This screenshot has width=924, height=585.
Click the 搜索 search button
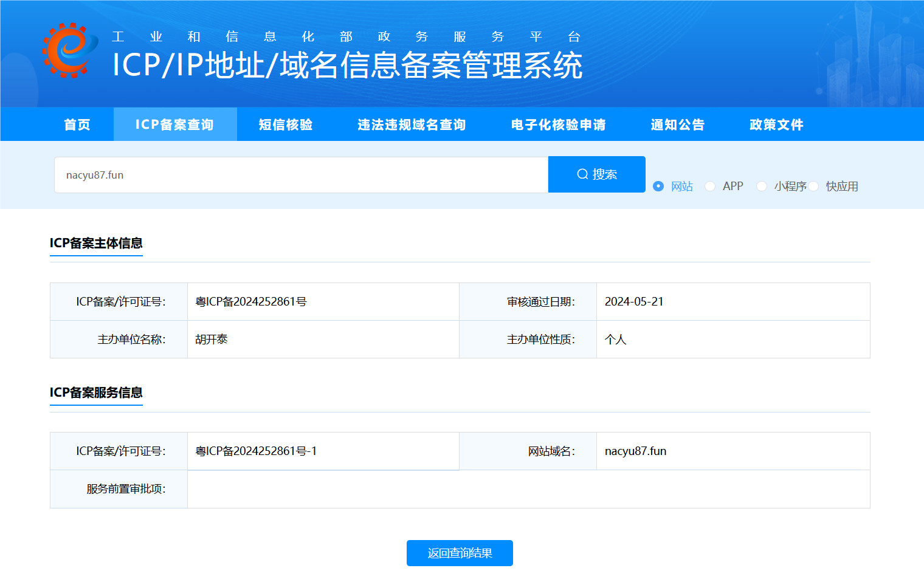[x=597, y=174]
